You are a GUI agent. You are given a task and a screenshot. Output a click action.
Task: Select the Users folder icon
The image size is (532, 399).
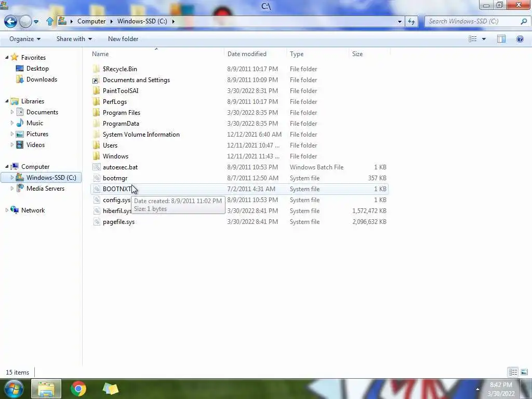point(96,145)
